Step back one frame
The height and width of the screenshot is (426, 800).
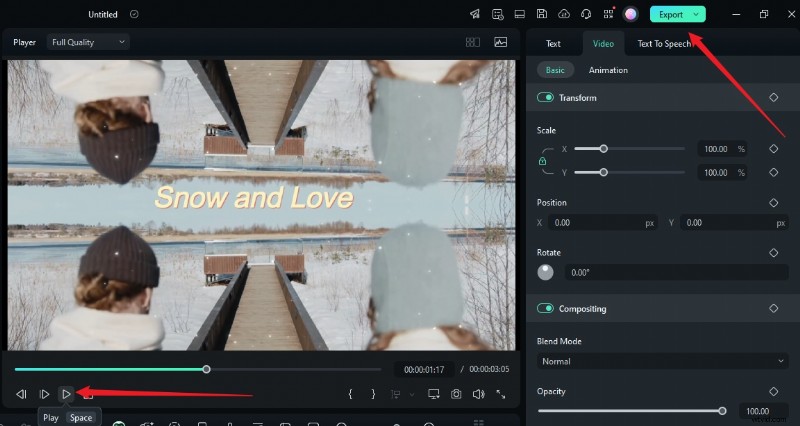click(x=21, y=394)
